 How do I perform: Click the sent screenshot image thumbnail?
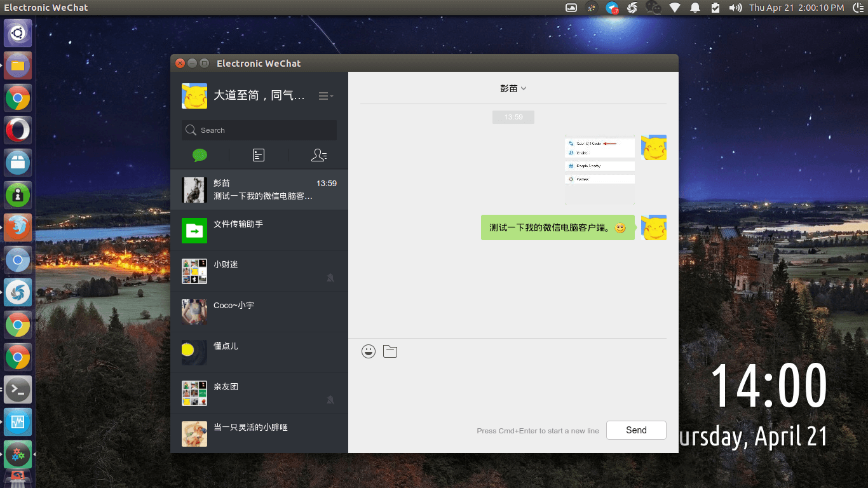point(599,169)
